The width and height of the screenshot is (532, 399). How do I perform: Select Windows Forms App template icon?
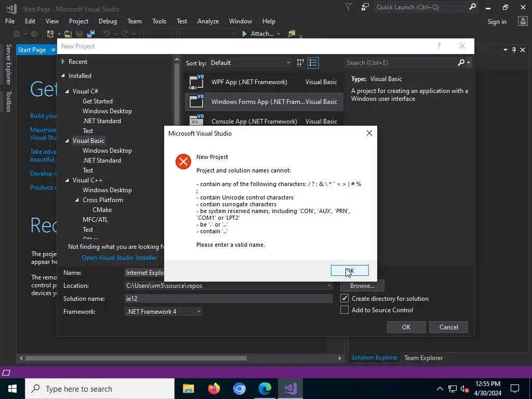(196, 101)
